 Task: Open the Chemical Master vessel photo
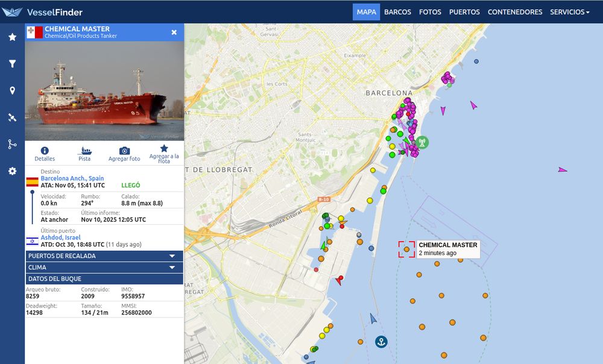104,91
